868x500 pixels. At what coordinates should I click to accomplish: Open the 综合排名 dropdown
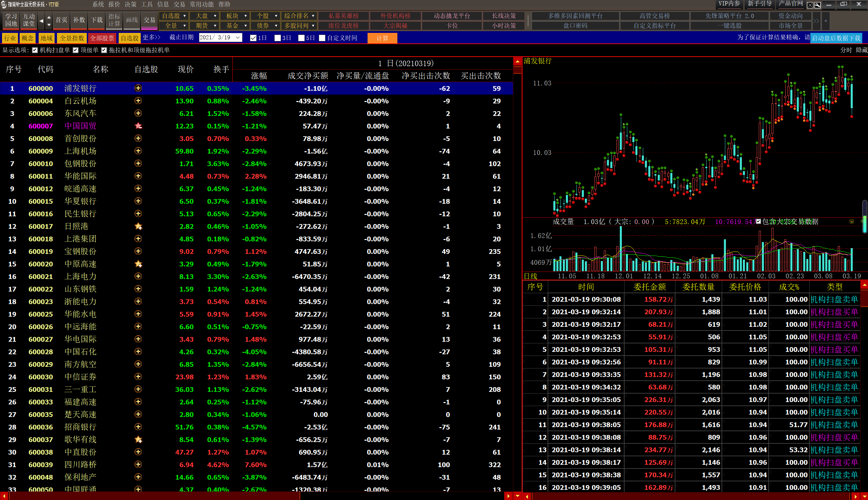coord(313,16)
